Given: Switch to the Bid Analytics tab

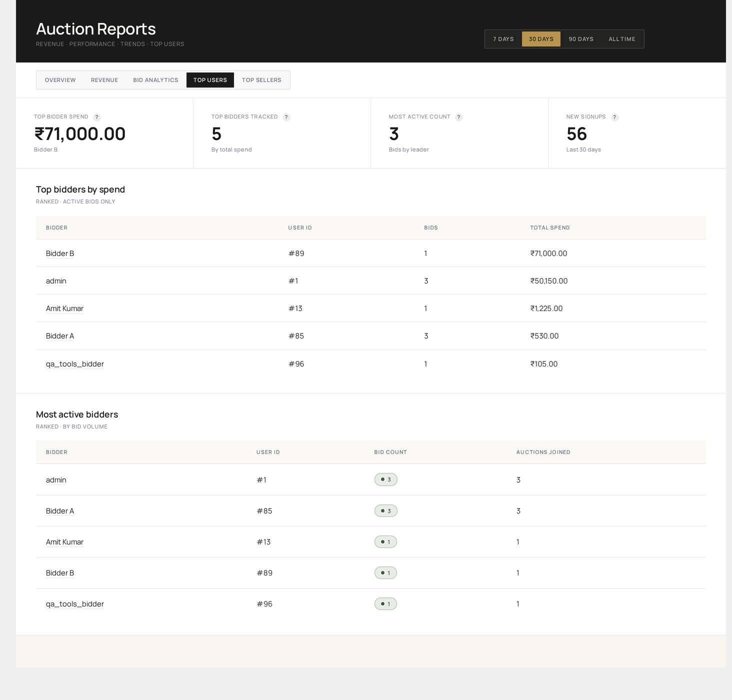Looking at the screenshot, I should click(x=155, y=80).
